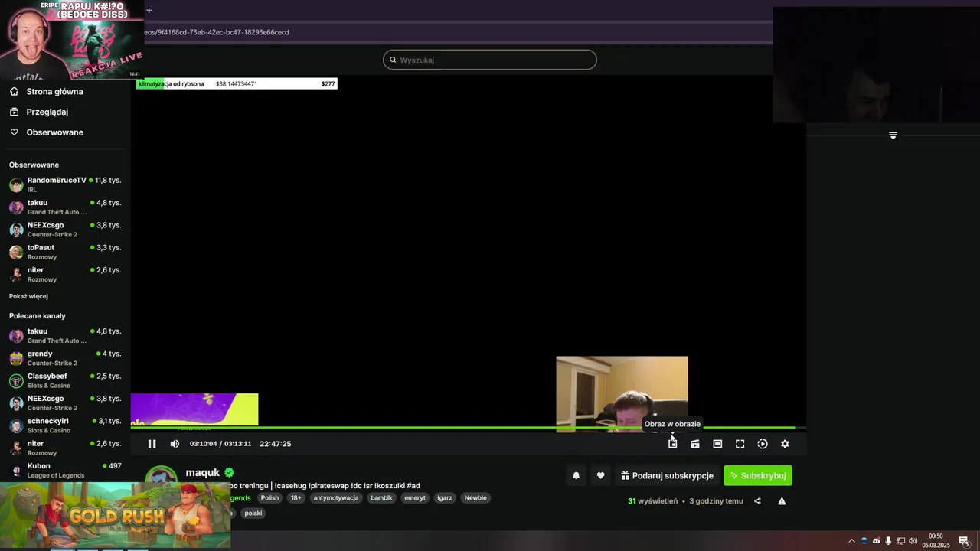This screenshot has height=551, width=980.
Task: Open system volume tray icon
Action: tap(913, 541)
